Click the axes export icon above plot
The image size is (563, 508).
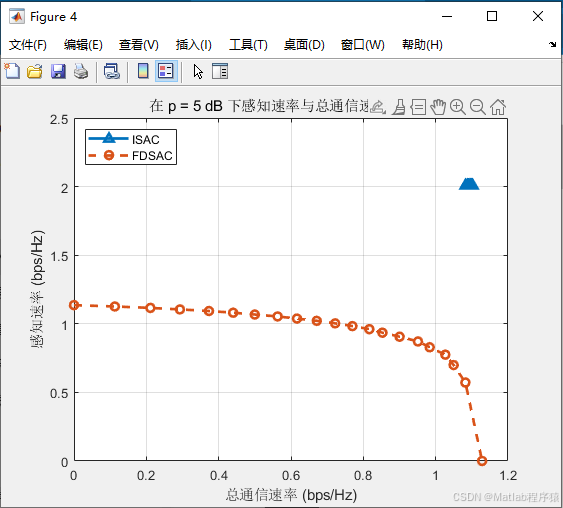(x=378, y=107)
